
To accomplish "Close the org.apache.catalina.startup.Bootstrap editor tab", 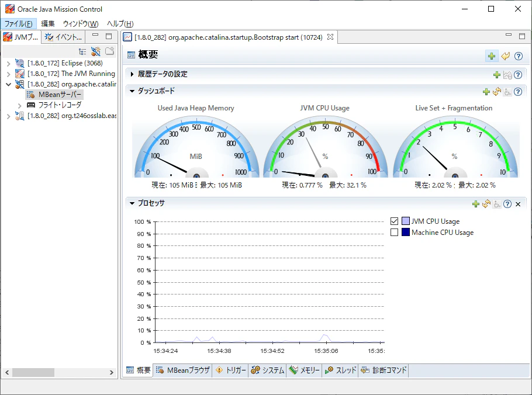I will (x=330, y=37).
